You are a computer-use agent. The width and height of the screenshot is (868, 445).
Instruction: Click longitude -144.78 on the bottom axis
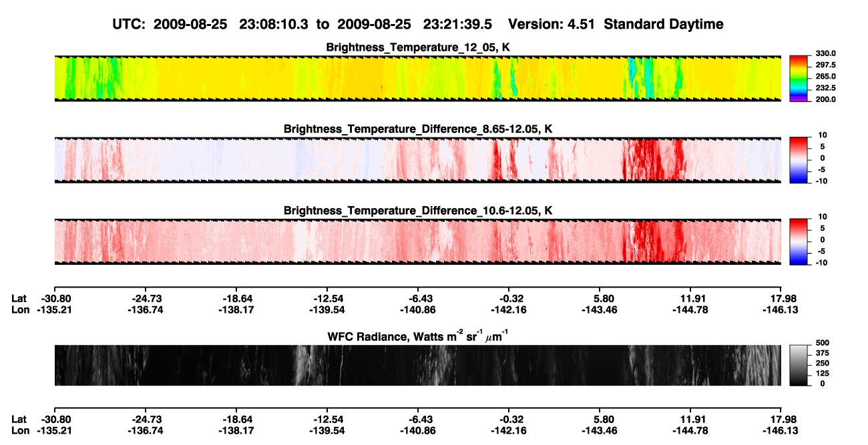[x=690, y=431]
